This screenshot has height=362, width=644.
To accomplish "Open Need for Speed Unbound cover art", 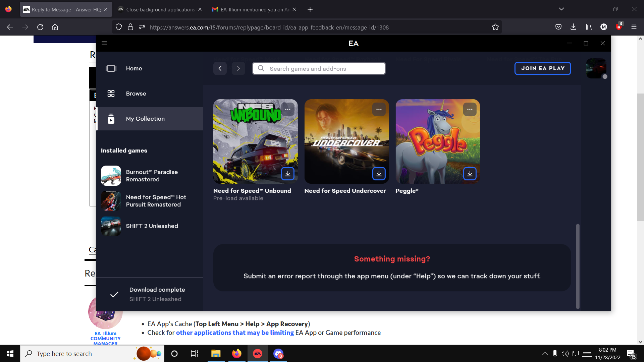I will [x=256, y=141].
